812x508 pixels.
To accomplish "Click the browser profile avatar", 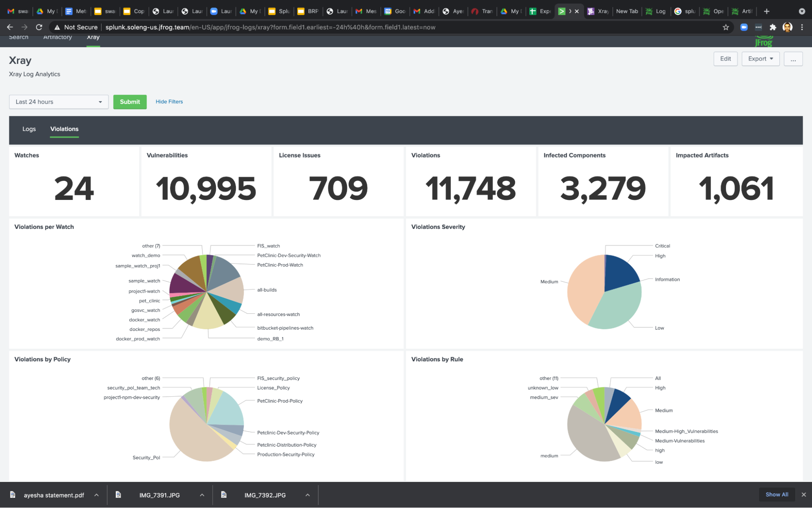I will point(788,27).
